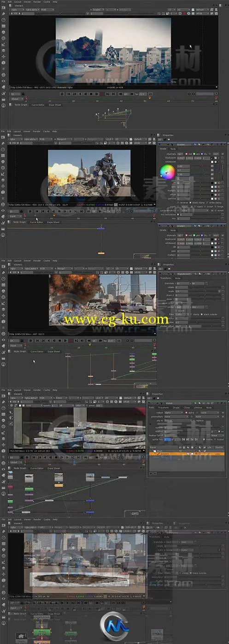The height and width of the screenshot is (644, 229).
Task: Switch to Curve Editor tab in topmost screenshot
Action: coord(38,104)
